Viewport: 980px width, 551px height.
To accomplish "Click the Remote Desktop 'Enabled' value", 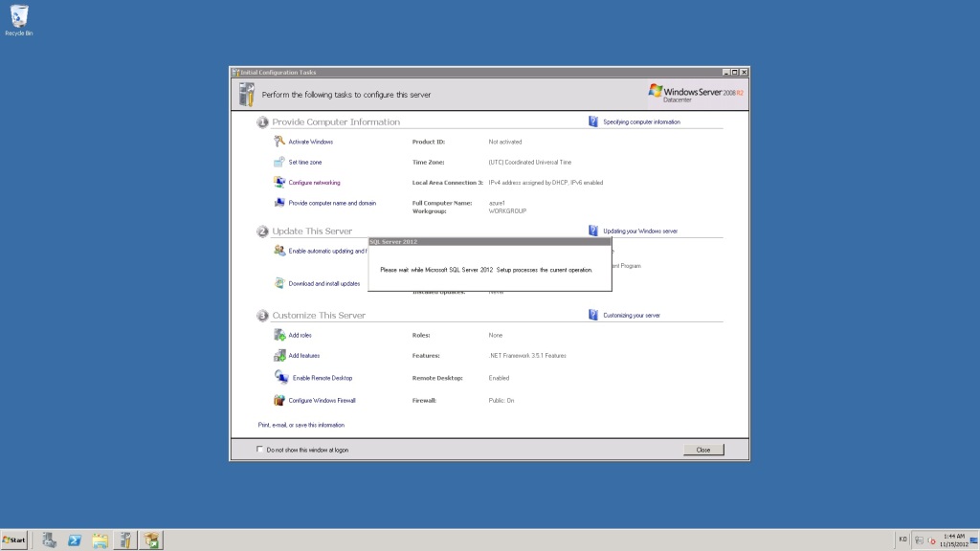I will click(x=499, y=378).
